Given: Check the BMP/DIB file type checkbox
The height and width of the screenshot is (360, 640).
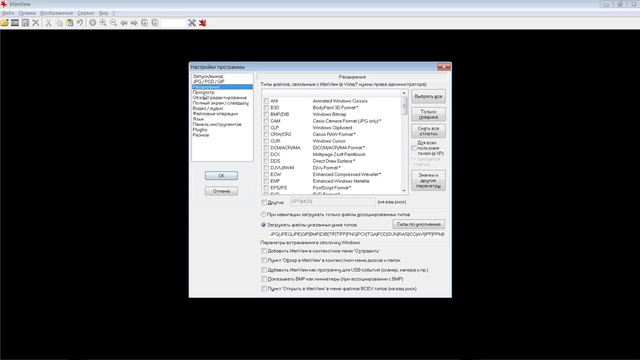Looking at the screenshot, I should click(266, 114).
